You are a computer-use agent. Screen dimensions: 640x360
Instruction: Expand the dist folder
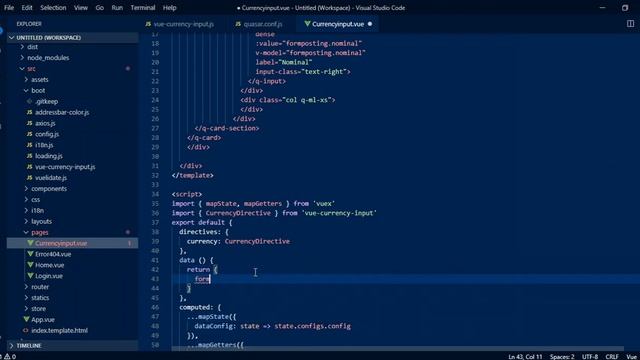point(73,47)
